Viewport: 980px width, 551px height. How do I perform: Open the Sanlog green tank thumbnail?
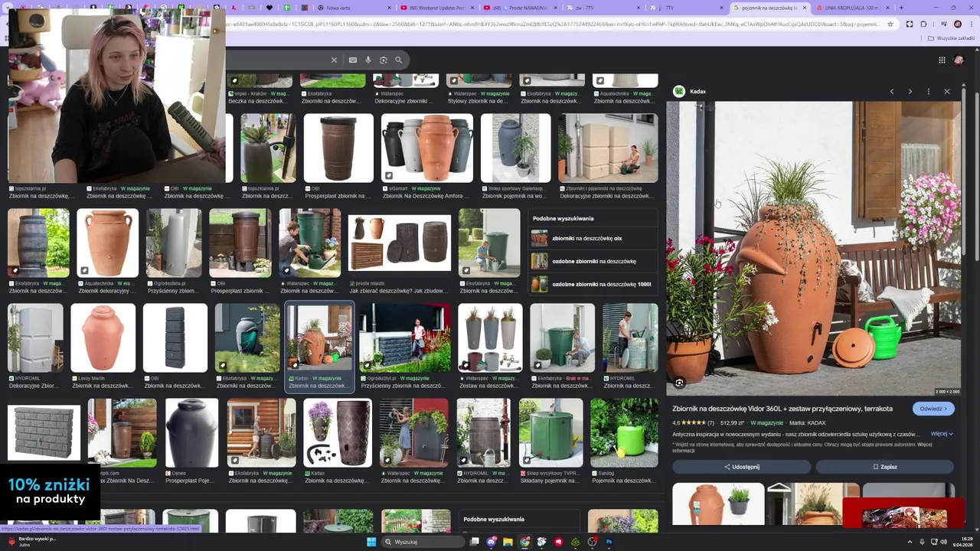[x=624, y=433]
